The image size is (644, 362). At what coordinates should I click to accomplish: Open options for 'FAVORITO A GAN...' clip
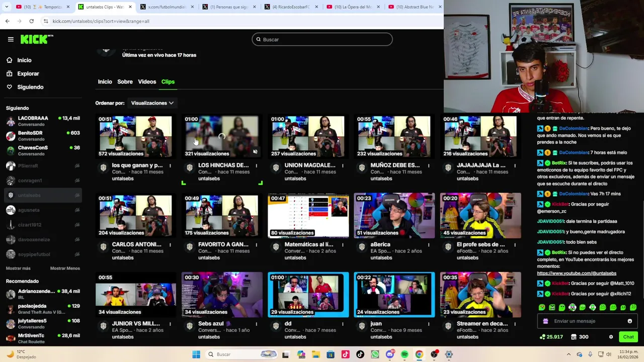pos(256,245)
